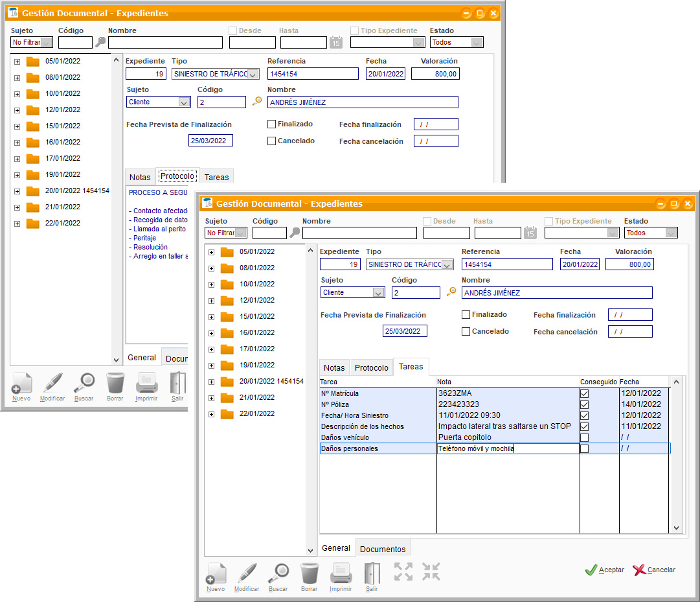Image resolution: width=700 pixels, height=602 pixels.
Task: Open Sujeto 'Cliente' dropdown in back window
Action: click(184, 102)
